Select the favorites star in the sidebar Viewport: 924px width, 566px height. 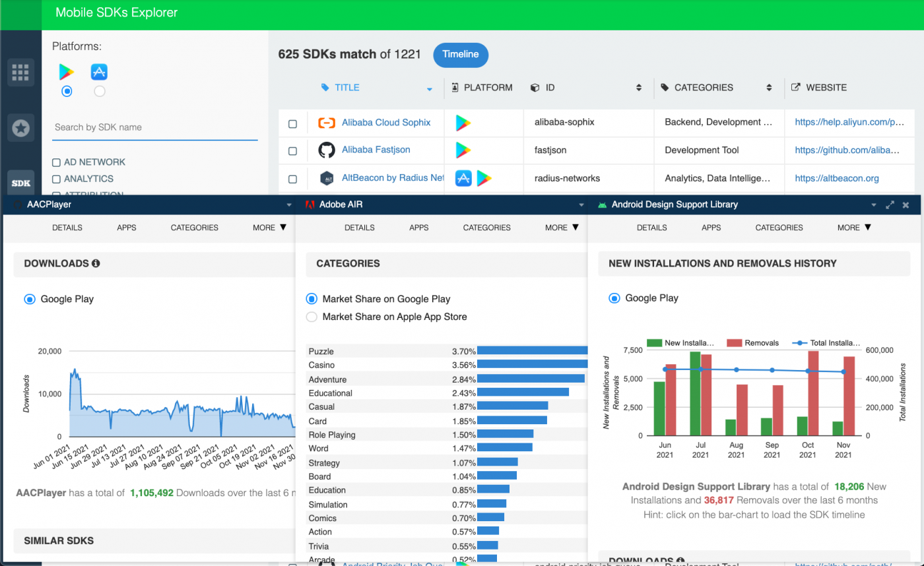point(20,128)
